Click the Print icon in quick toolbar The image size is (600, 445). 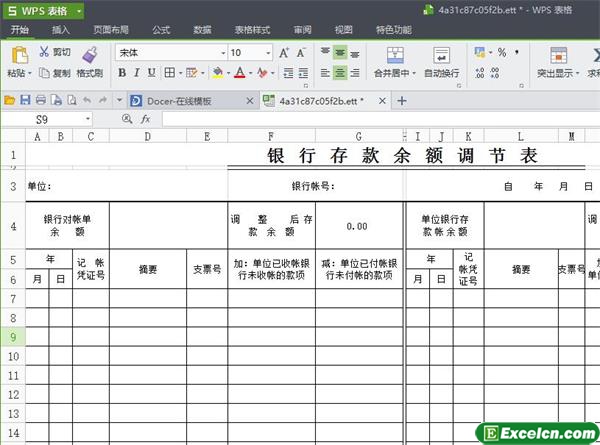coord(41,101)
